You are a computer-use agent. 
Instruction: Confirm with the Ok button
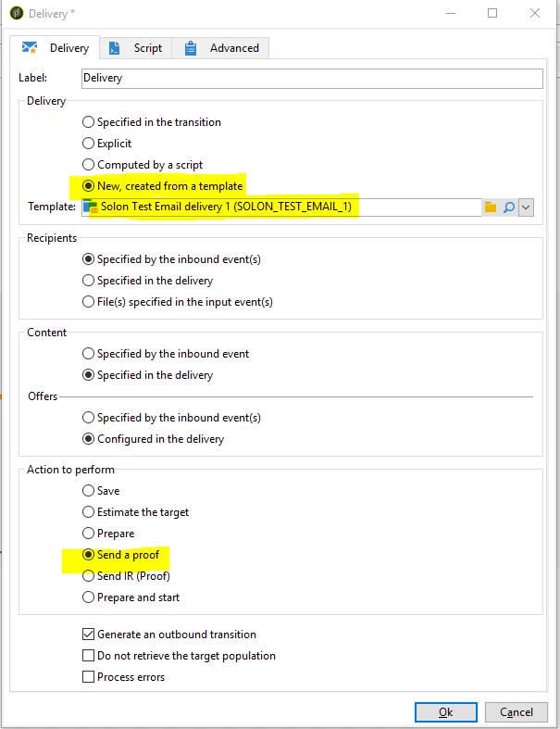[x=445, y=712]
